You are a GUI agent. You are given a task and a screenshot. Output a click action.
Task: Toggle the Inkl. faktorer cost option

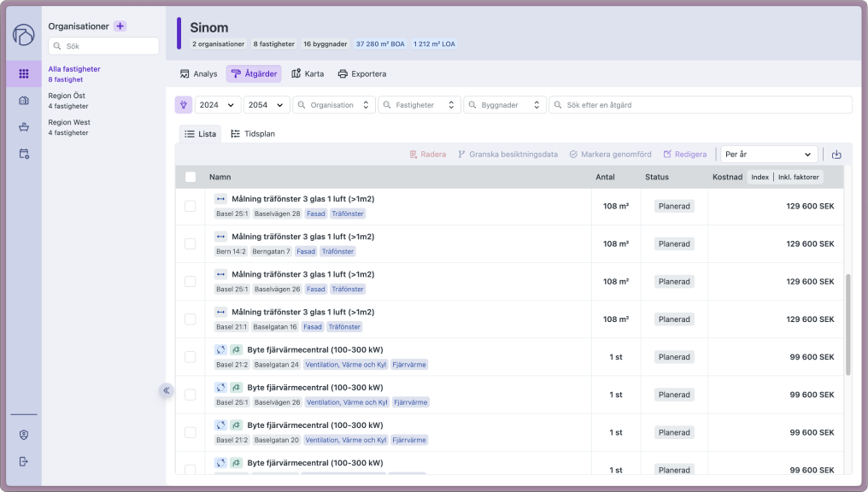798,177
